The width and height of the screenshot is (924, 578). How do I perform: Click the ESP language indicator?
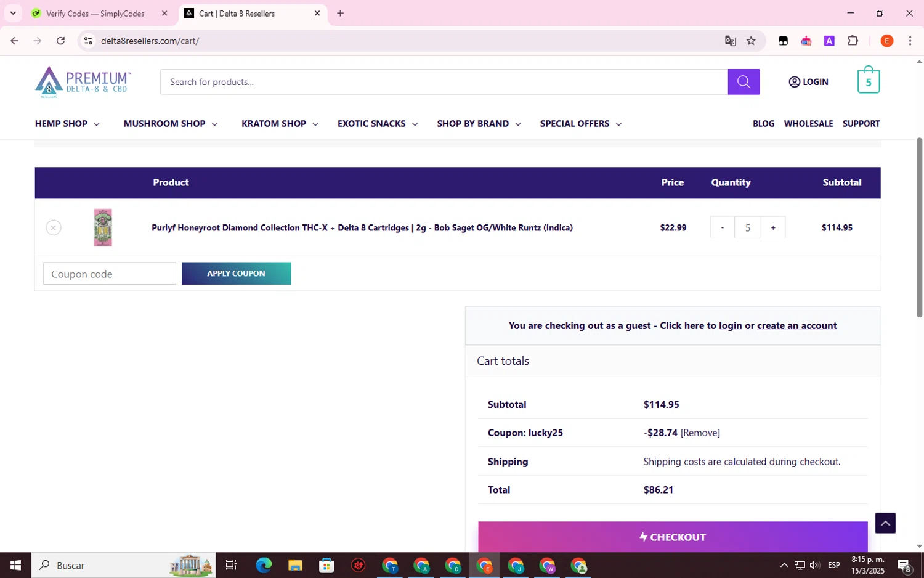click(x=834, y=565)
